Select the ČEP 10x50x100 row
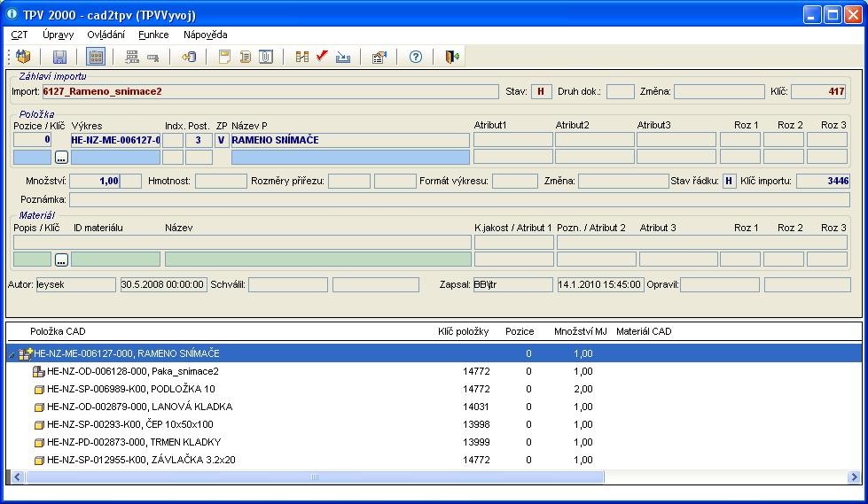Viewport: 868px width, 504px height. (x=434, y=424)
